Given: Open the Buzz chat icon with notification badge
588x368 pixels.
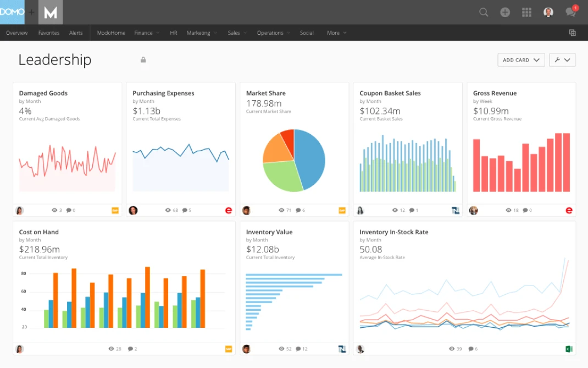Looking at the screenshot, I should coord(570,12).
